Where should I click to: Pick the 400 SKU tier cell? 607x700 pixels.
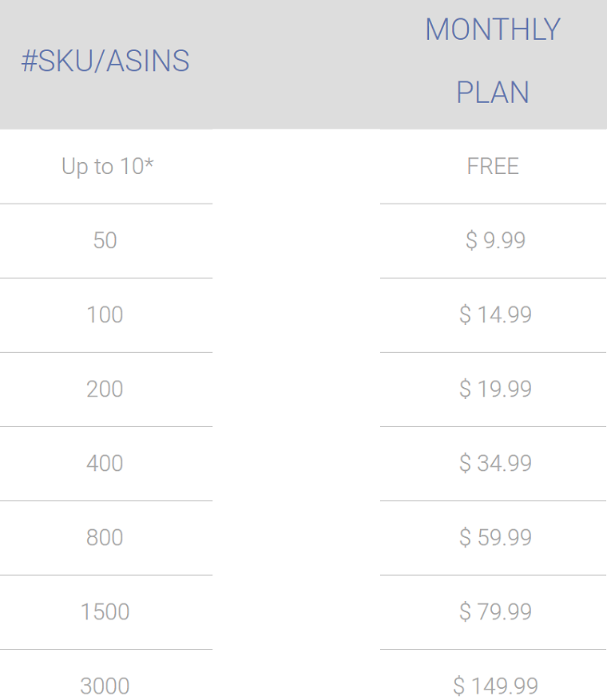105,463
